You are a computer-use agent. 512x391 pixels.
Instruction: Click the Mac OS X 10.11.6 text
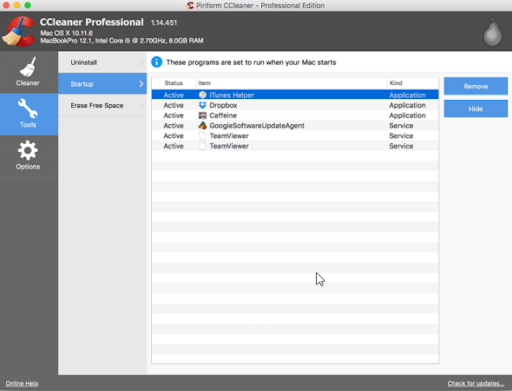pos(66,33)
